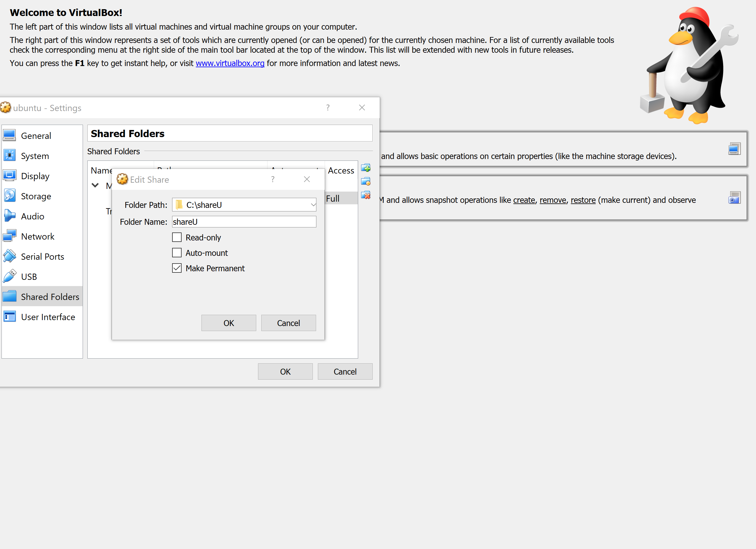Switch to the Serial Ports page
The height and width of the screenshot is (549, 756).
42,256
